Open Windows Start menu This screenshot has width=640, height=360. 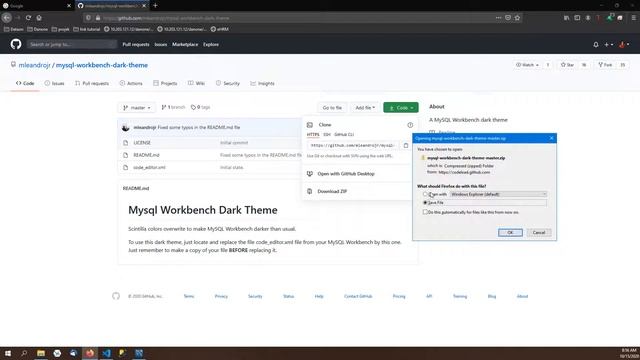pos(8,353)
